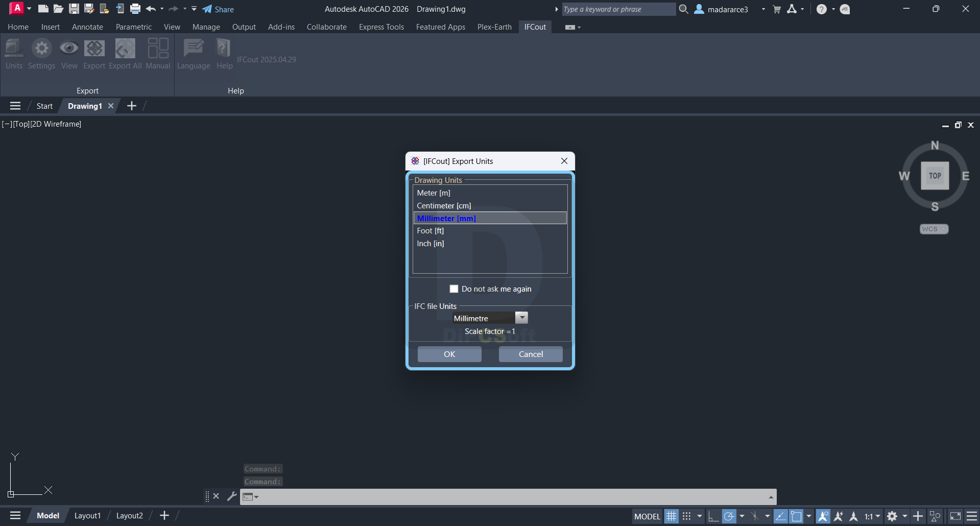
Task: Open Customize Quick Access Toolbar dropdown
Action: 194,9
